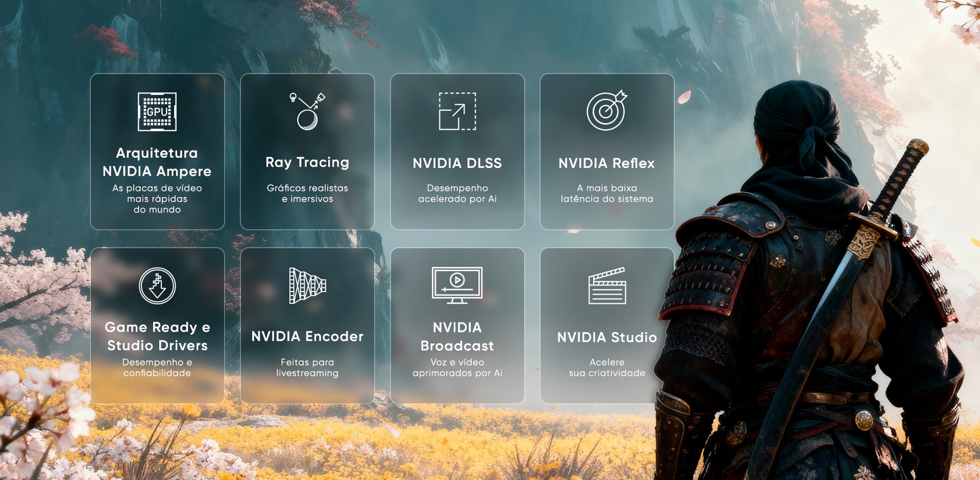Click the driver download arrow icon
This screenshot has height=480, width=980.
[x=157, y=286]
